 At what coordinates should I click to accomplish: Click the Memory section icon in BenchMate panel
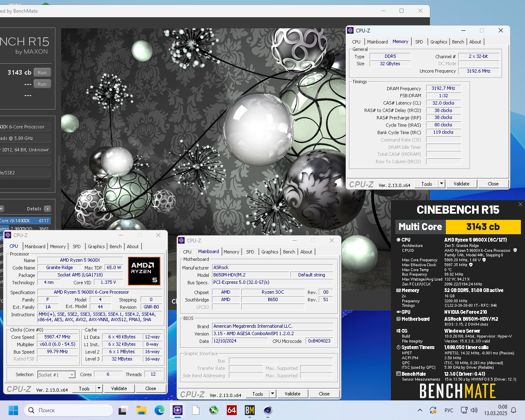coord(398,290)
